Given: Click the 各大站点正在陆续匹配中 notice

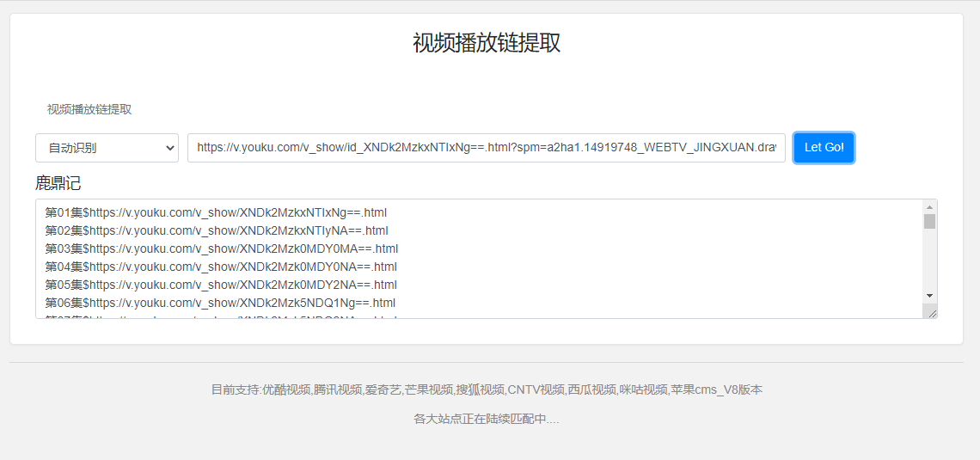Looking at the screenshot, I should coord(487,419).
